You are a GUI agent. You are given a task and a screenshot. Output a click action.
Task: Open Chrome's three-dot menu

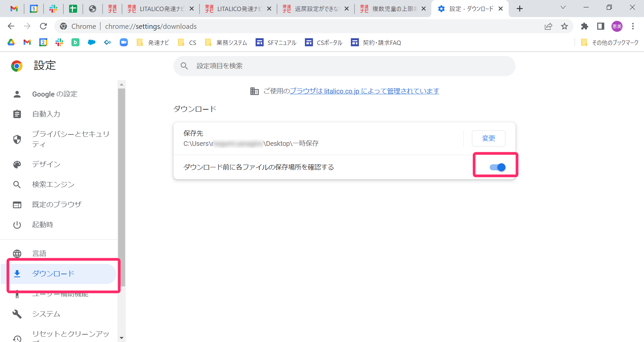point(633,26)
